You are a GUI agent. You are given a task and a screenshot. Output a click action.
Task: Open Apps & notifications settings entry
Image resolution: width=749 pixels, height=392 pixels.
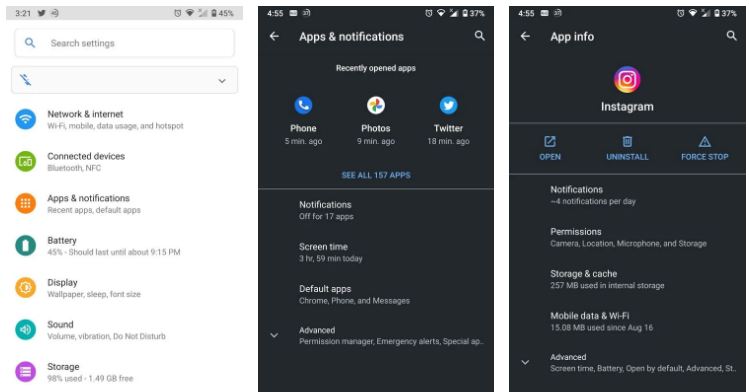pos(124,203)
